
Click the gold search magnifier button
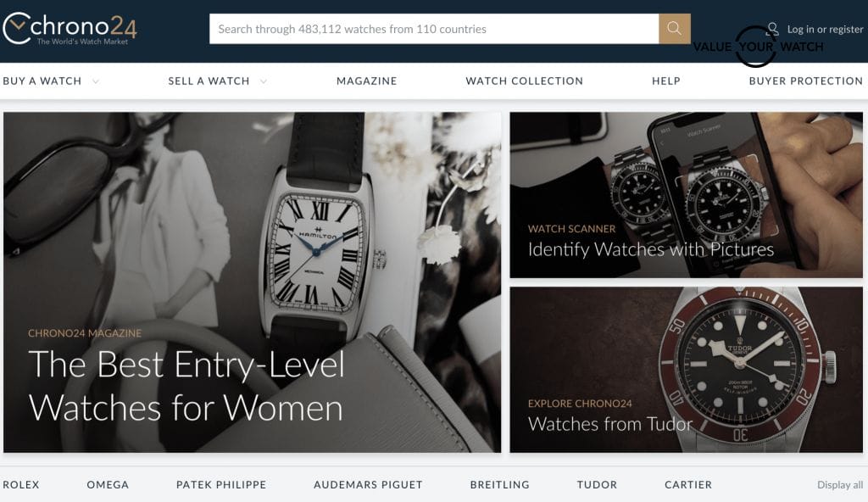pos(674,29)
